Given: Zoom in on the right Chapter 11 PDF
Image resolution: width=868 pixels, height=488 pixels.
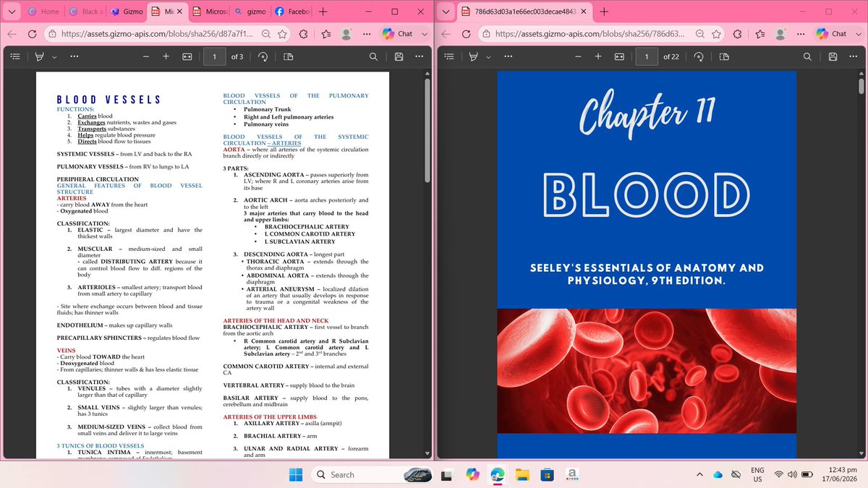Looking at the screenshot, I should (599, 56).
